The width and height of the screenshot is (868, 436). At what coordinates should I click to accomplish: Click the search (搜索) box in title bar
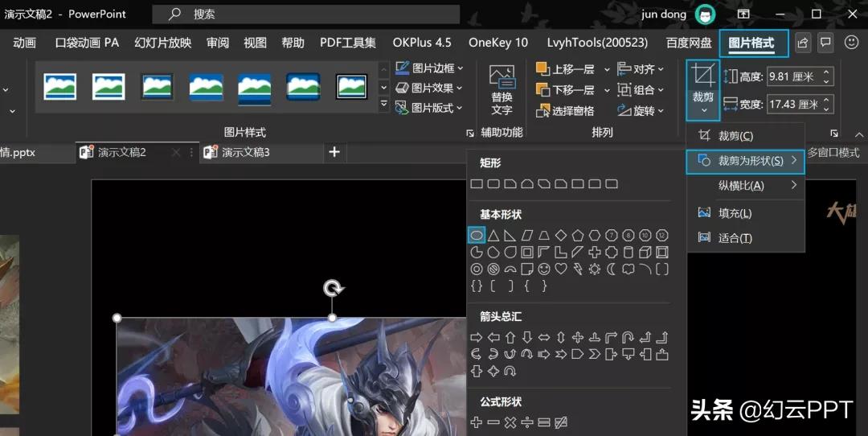[x=305, y=14]
